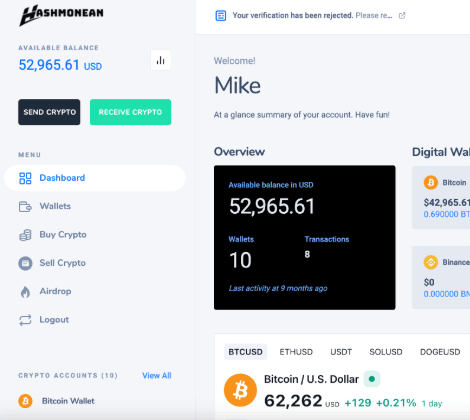This screenshot has width=470, height=420.
Task: Click the green market status dot indicator
Action: click(372, 379)
